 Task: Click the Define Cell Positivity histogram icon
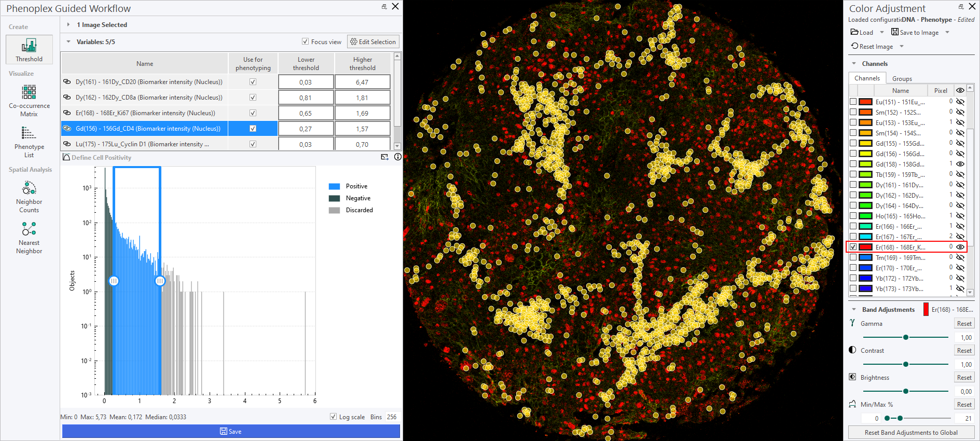66,157
